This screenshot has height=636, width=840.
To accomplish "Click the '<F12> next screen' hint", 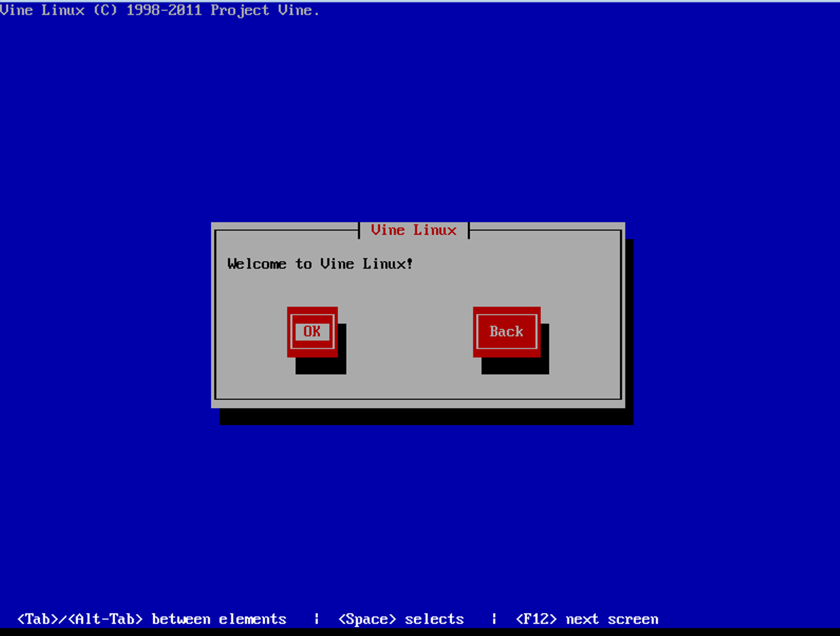I will tap(587, 619).
